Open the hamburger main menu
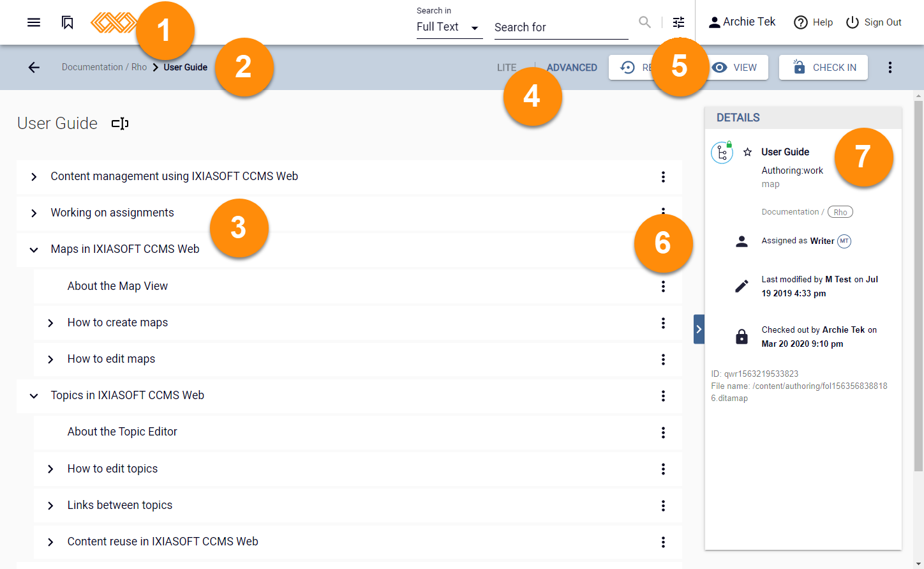Image resolution: width=924 pixels, height=569 pixels. 34,22
